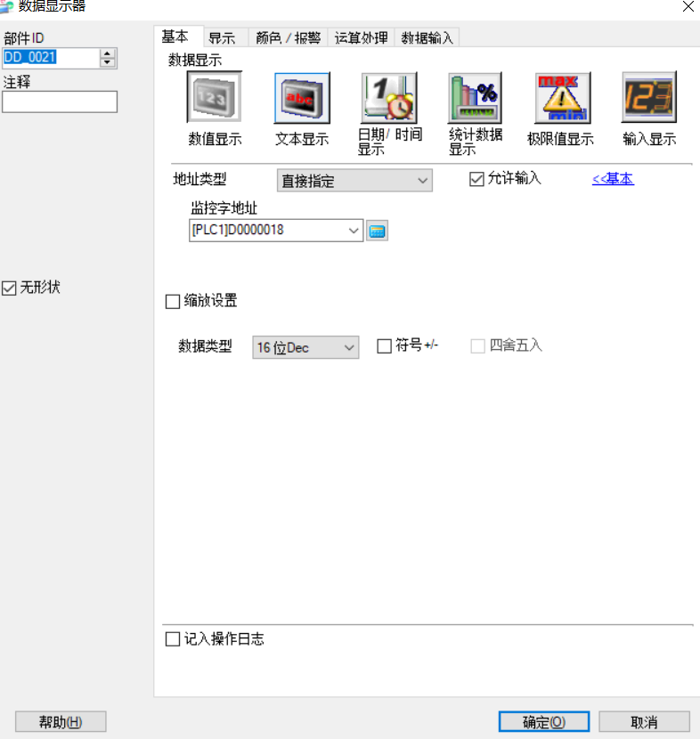Click the 注释 comment input field
700x739 pixels.
(x=60, y=102)
